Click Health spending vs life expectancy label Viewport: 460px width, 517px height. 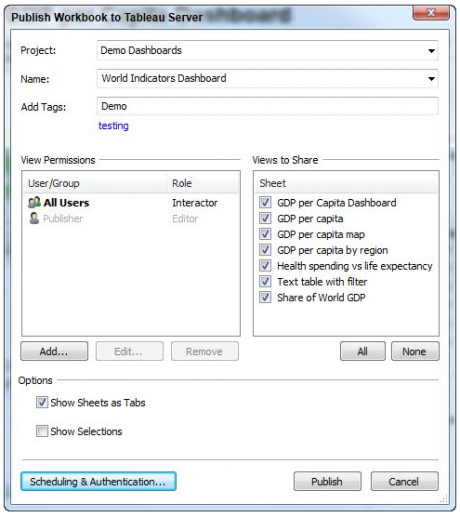[x=355, y=266]
